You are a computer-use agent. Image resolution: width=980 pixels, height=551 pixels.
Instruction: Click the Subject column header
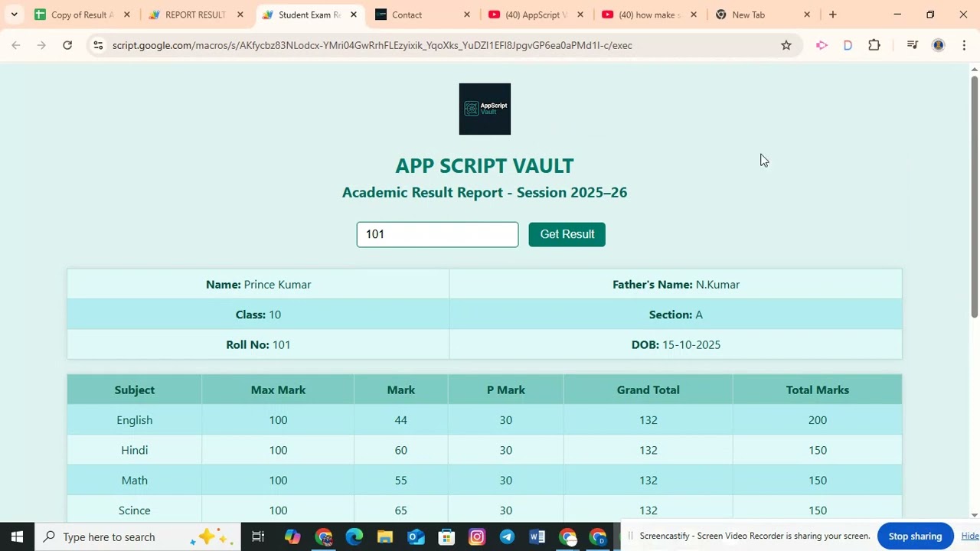point(135,390)
